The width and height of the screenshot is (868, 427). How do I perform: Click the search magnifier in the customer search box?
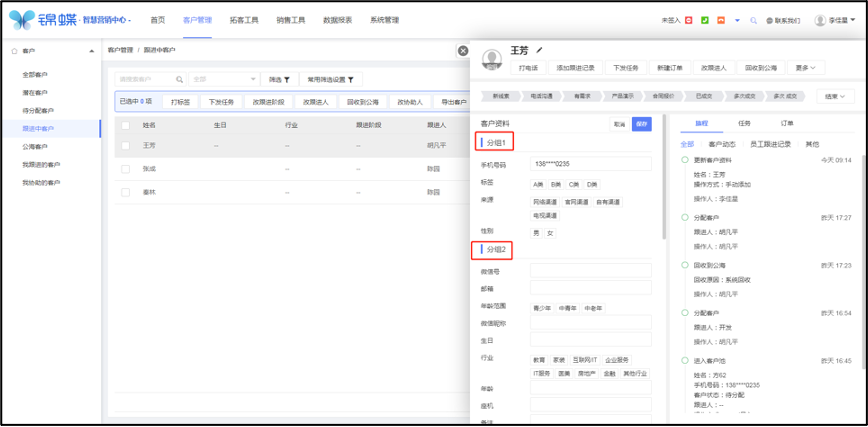coord(179,80)
